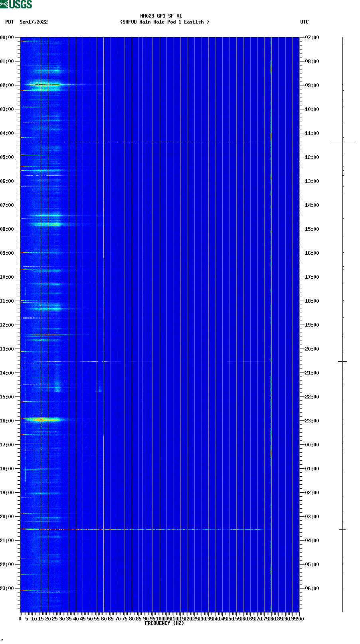Click 02:00 on the UTC axis

point(312,493)
